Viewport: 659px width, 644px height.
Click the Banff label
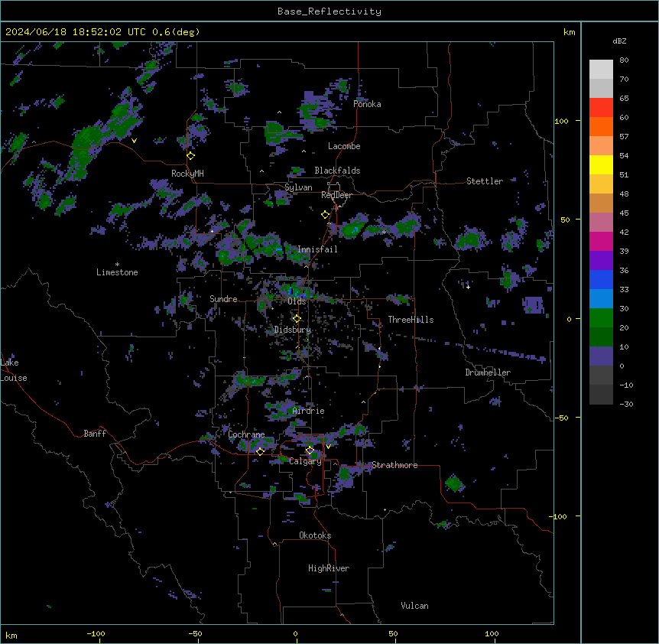[x=95, y=434]
